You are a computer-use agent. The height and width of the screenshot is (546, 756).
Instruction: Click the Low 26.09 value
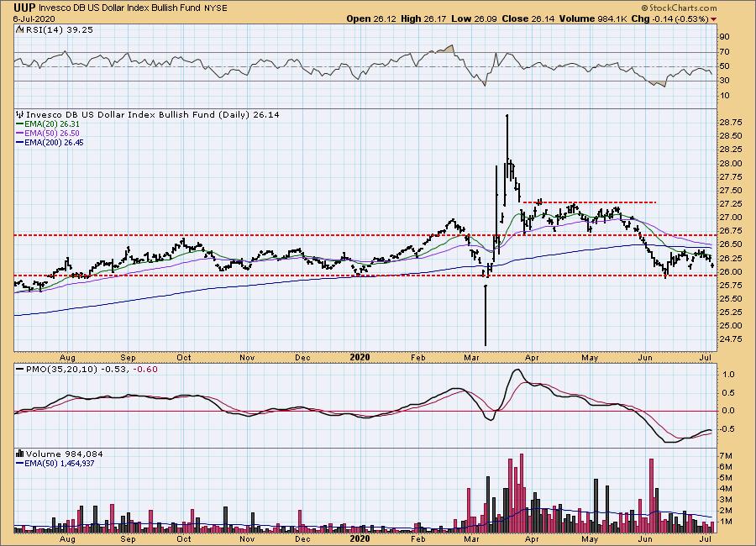(x=474, y=18)
